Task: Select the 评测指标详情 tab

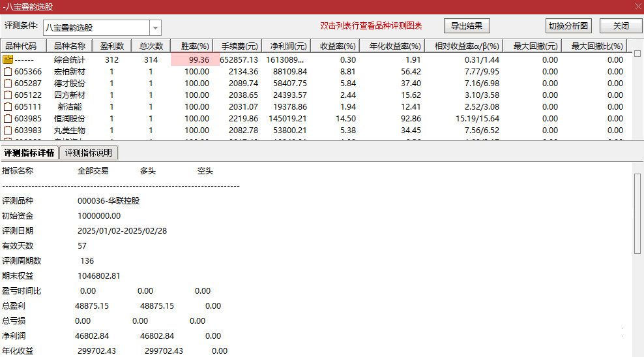Action: point(29,153)
